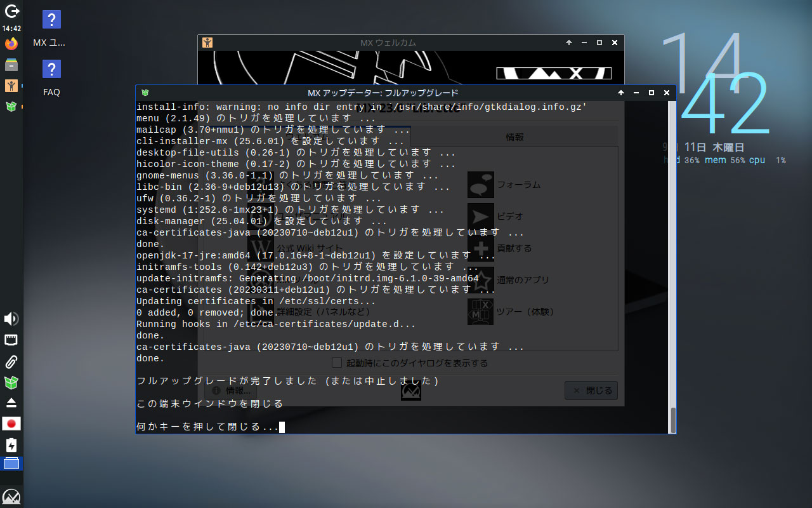Screen dimensions: 812x508
Task: Click 'desktop-file-utils (0.26-1)' terminal line
Action: [296, 152]
